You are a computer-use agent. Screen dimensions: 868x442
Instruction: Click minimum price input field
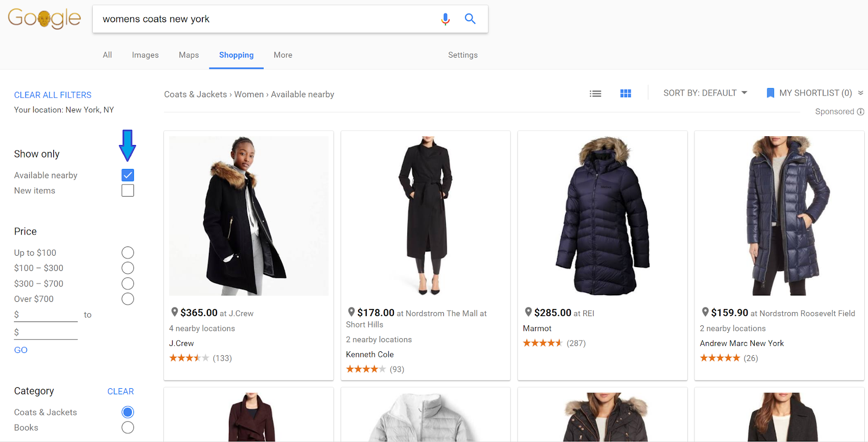tap(46, 315)
